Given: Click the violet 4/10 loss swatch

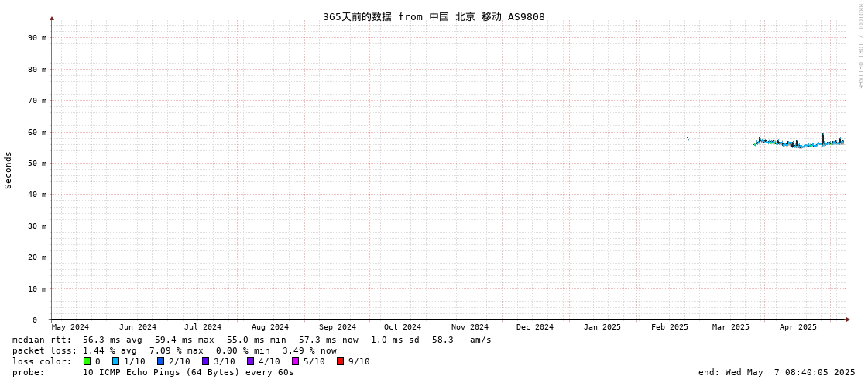Looking at the screenshot, I should point(250,361).
